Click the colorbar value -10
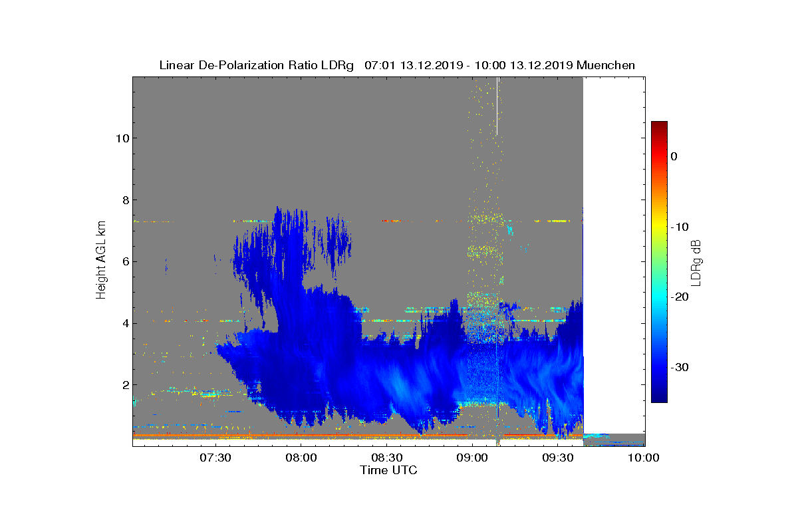The height and width of the screenshot is (532, 798). point(678,227)
